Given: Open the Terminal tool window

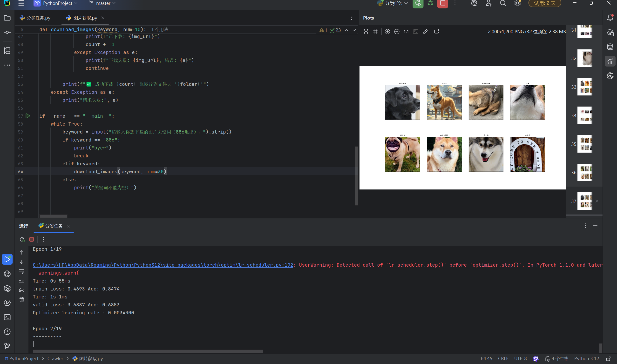Looking at the screenshot, I should point(7,317).
